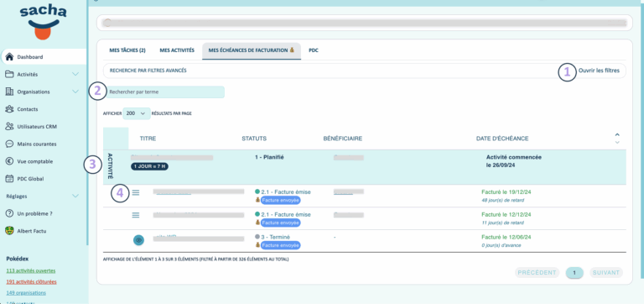The image size is (644, 304).
Task: Click the Un problème question mark icon
Action: [x=9, y=213]
